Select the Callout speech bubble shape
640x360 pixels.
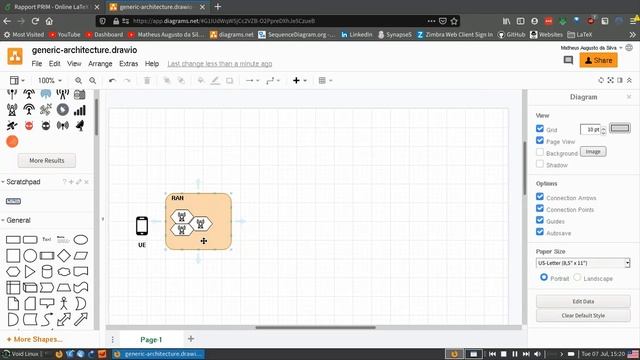47,303
